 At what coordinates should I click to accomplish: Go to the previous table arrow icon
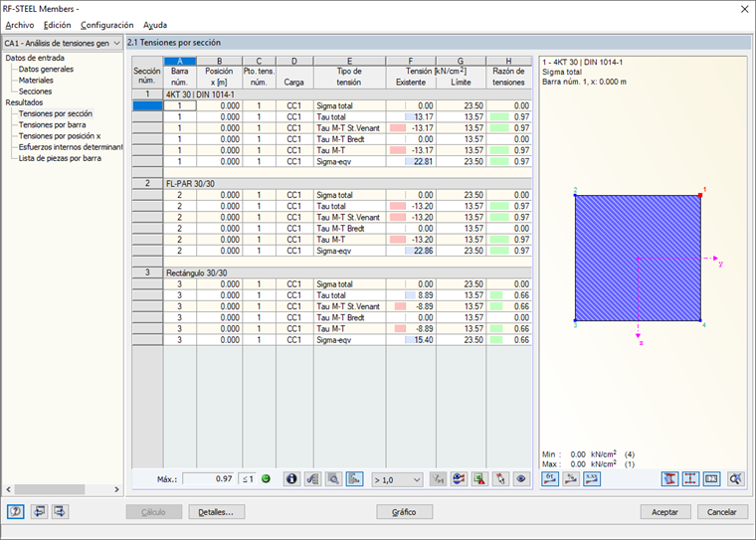[39, 511]
